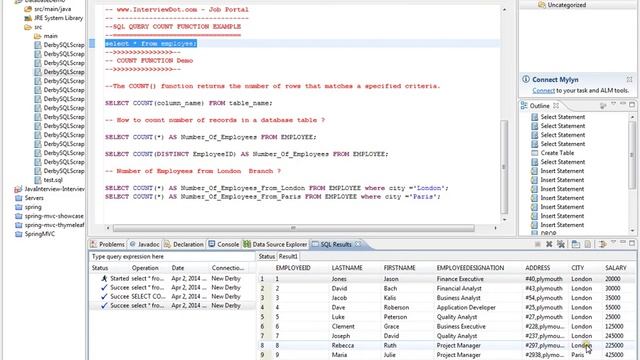Screen dimensions: 640x360
Task: Open the Data Source Explorer tab
Action: pos(275,244)
